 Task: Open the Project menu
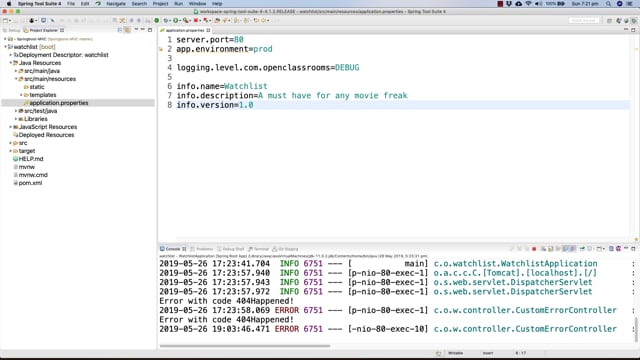160,4
